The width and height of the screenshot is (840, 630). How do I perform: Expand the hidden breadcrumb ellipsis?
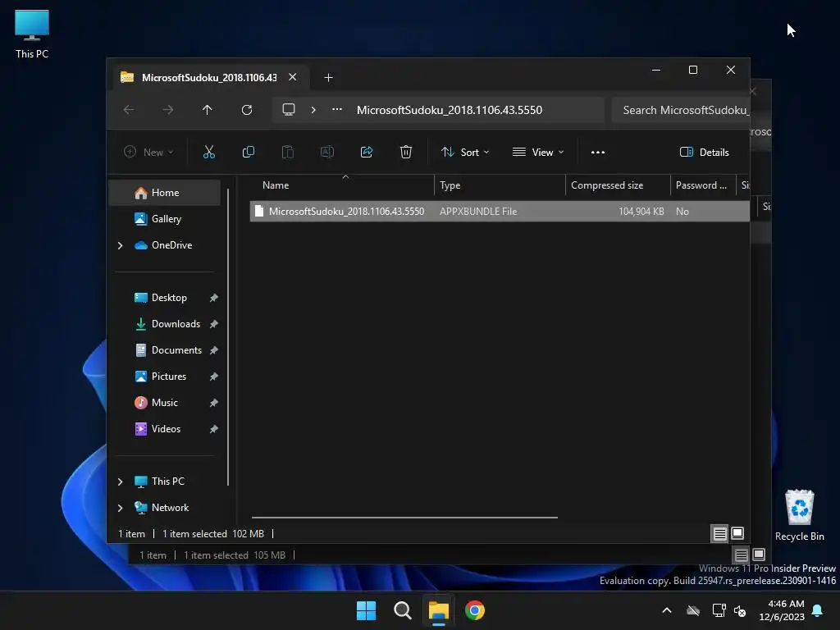337,109
